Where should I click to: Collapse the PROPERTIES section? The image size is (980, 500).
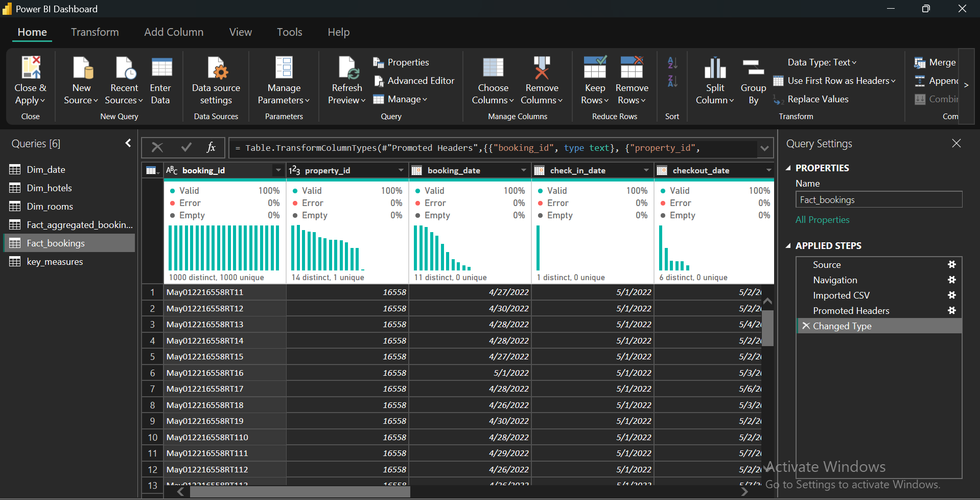coord(788,168)
